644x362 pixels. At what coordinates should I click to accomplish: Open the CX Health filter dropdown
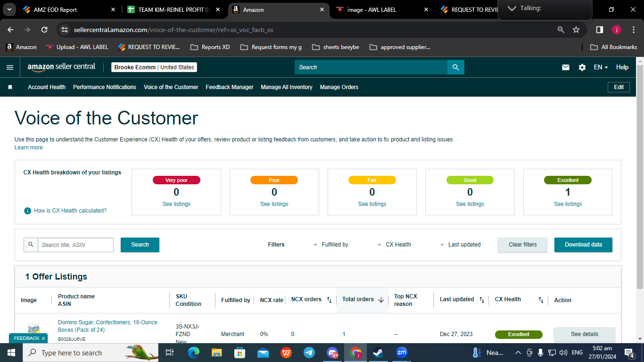click(x=395, y=245)
